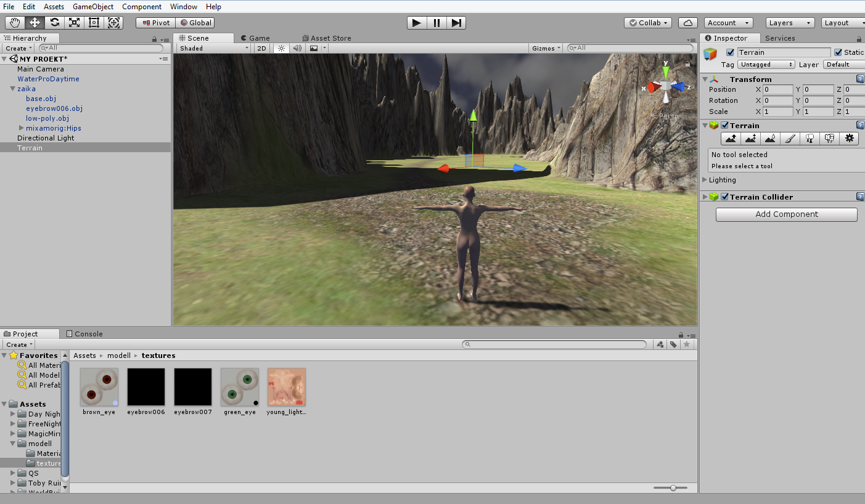This screenshot has height=504, width=865.
Task: Switch to the Asset Store tab
Action: click(327, 38)
